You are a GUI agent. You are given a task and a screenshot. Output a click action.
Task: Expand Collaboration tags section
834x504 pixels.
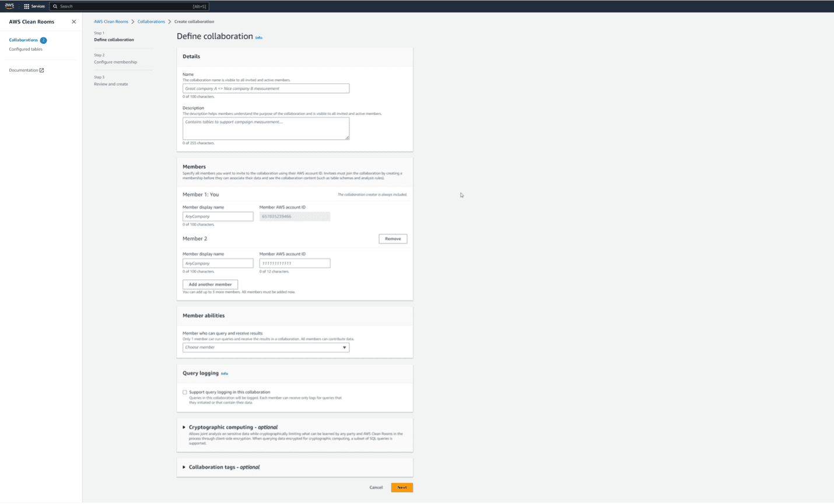(184, 467)
